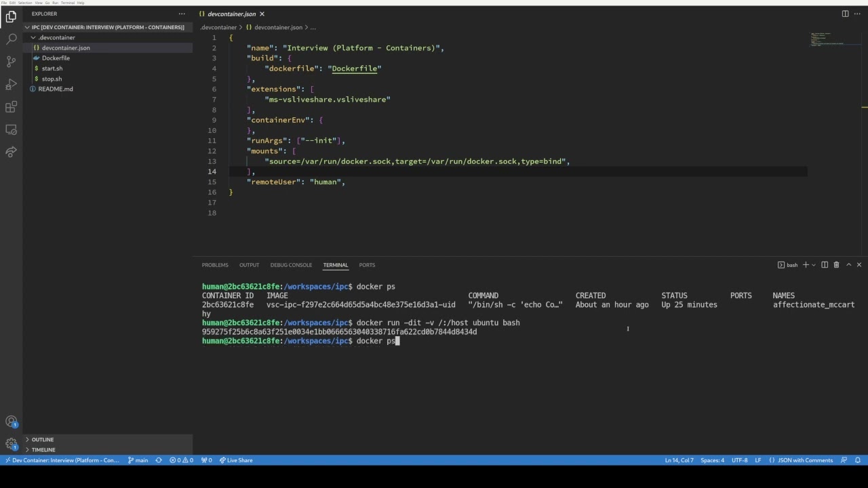This screenshot has width=868, height=488.
Task: Maximize the panel size with chevron
Action: click(x=848, y=265)
